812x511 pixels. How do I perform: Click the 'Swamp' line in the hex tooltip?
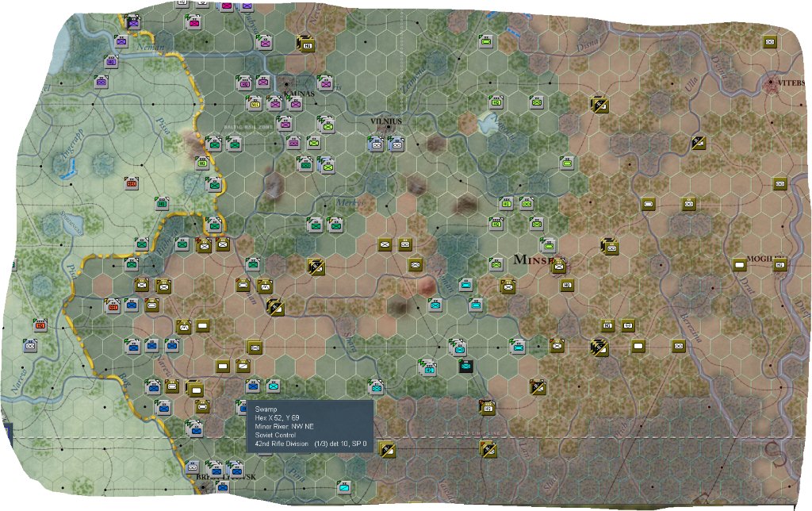pos(266,409)
